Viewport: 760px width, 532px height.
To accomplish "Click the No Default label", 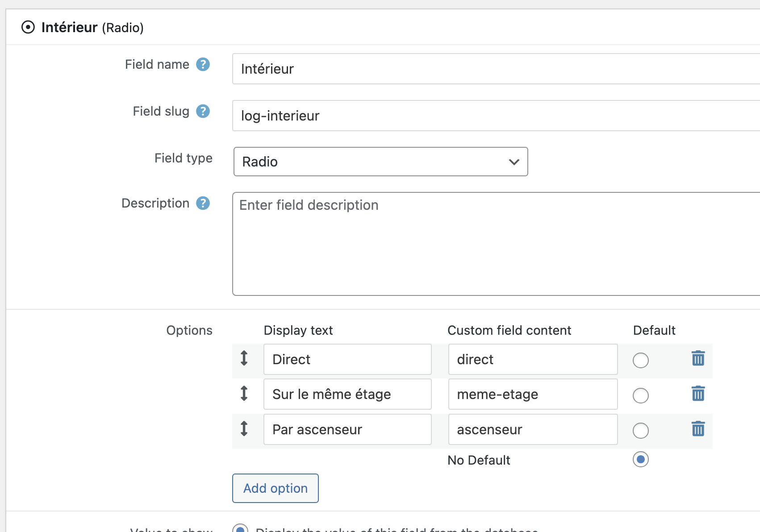I will pyautogui.click(x=479, y=460).
